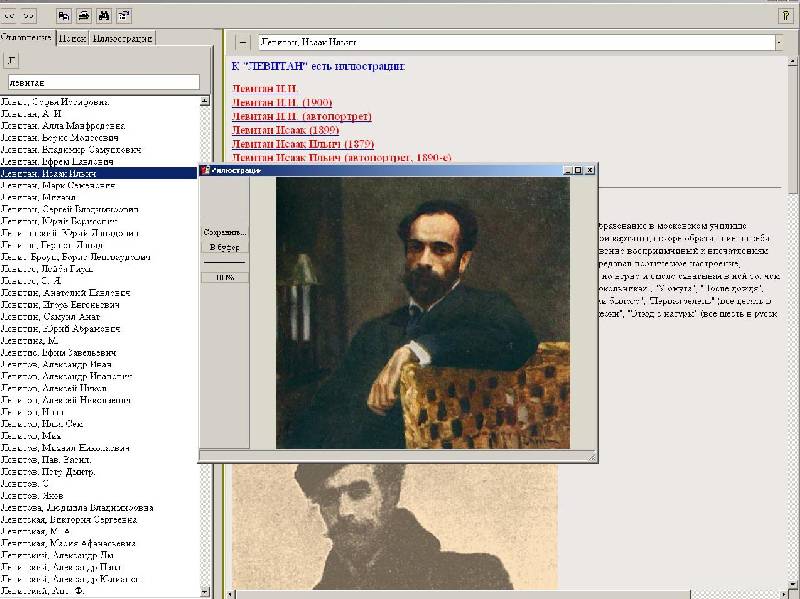Image resolution: width=800 pixels, height=599 pixels.
Task: Click the settings icon beside the binoculars
Action: pos(123,16)
